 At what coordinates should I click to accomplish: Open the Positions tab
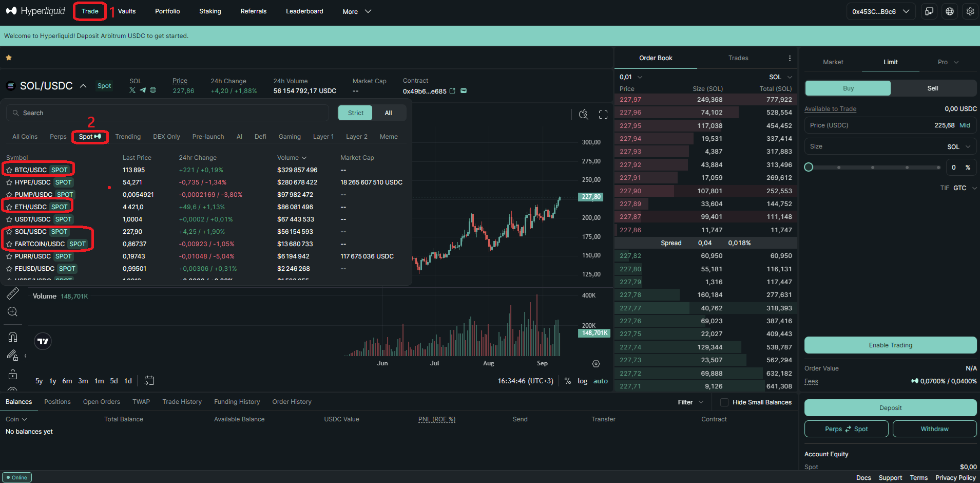57,402
